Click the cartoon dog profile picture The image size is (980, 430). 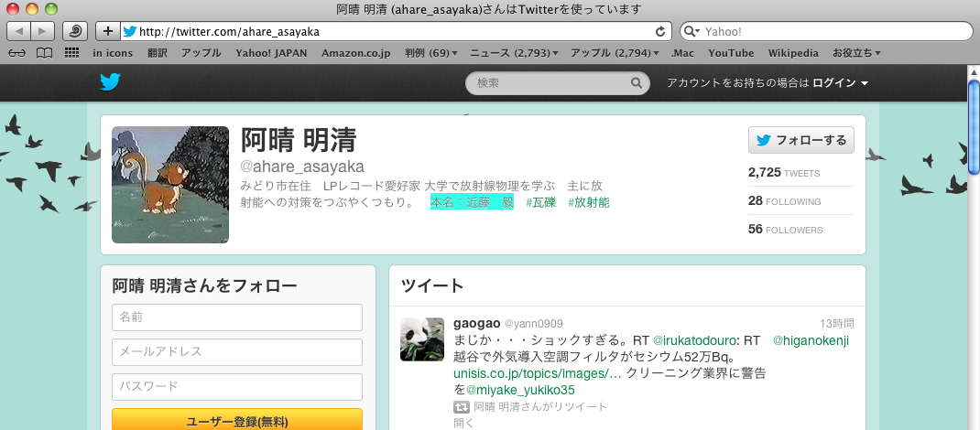[170, 185]
